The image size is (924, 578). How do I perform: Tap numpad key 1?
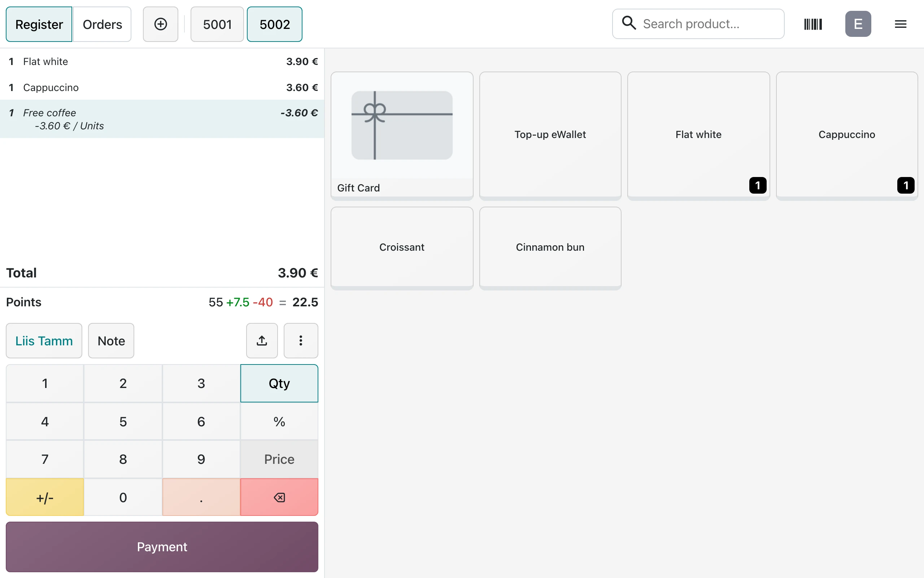(x=45, y=383)
